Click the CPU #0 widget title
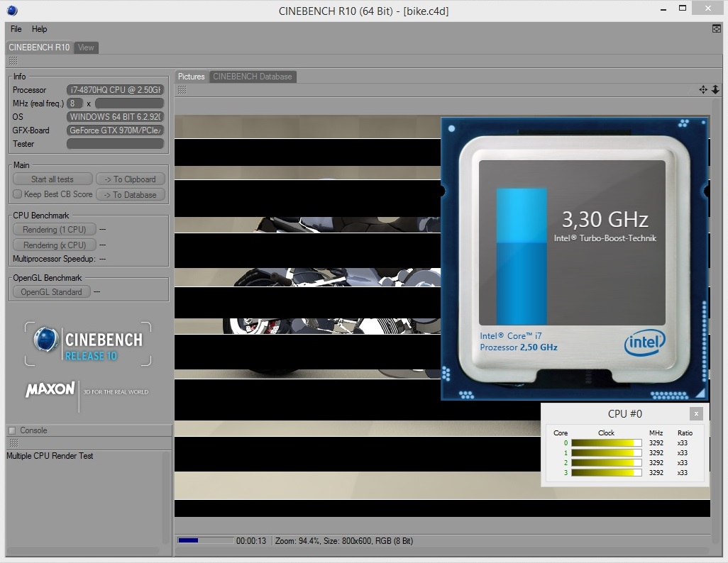 tap(625, 413)
